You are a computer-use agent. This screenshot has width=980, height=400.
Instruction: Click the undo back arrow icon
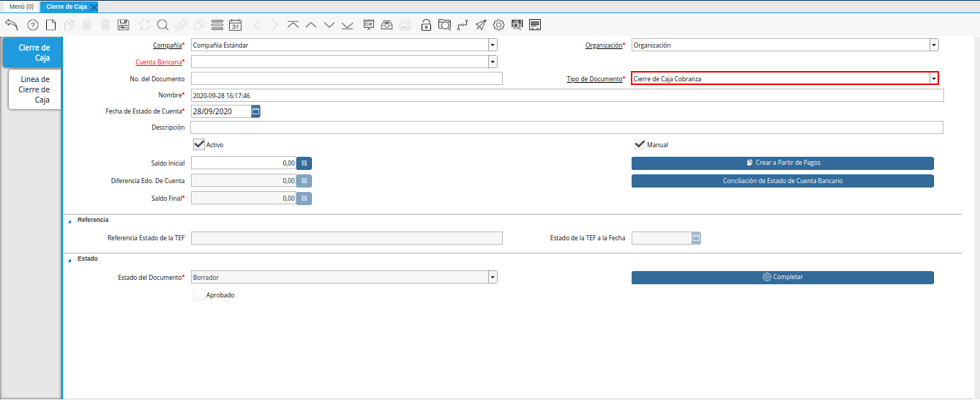coord(11,25)
